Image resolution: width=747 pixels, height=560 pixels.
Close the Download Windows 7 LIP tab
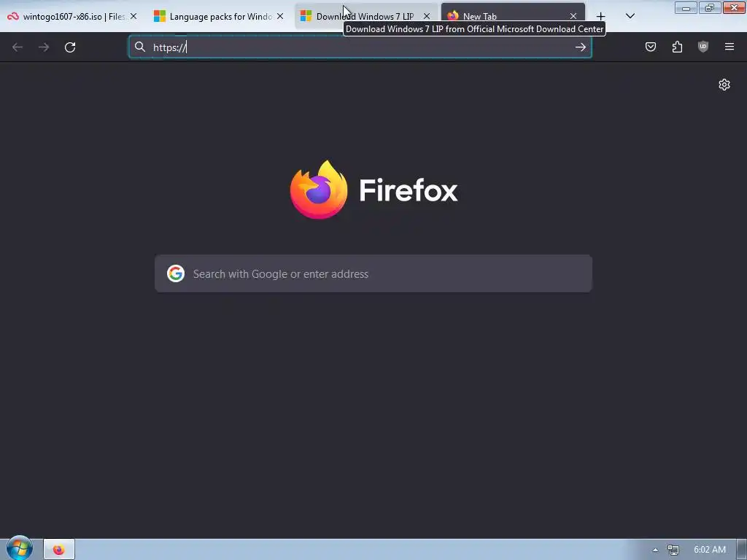[x=427, y=16]
